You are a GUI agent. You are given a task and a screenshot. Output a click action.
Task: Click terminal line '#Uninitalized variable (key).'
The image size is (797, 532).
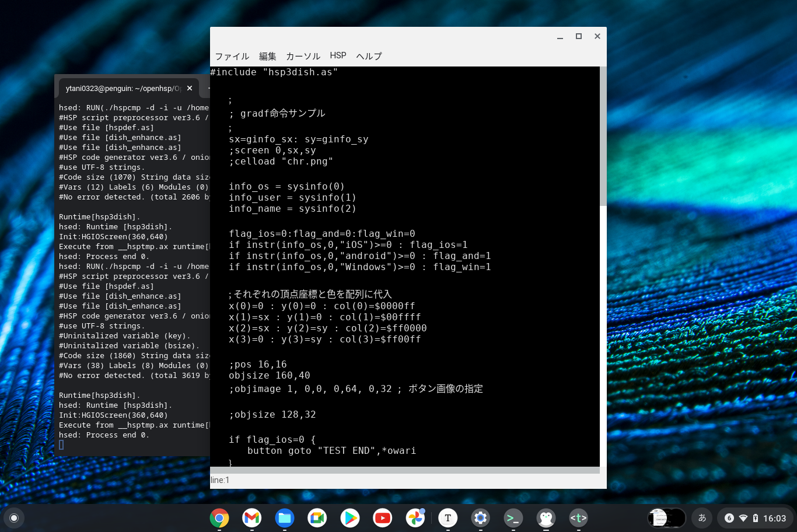click(x=124, y=336)
